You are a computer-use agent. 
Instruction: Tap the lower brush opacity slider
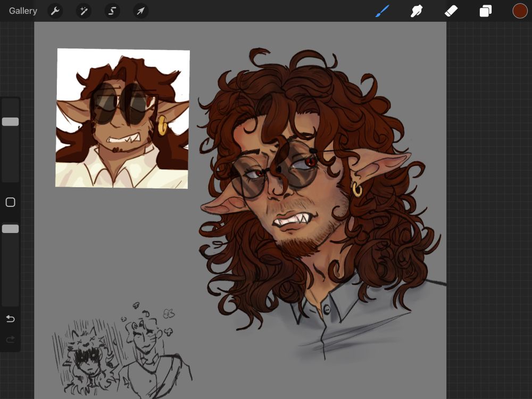click(10, 229)
